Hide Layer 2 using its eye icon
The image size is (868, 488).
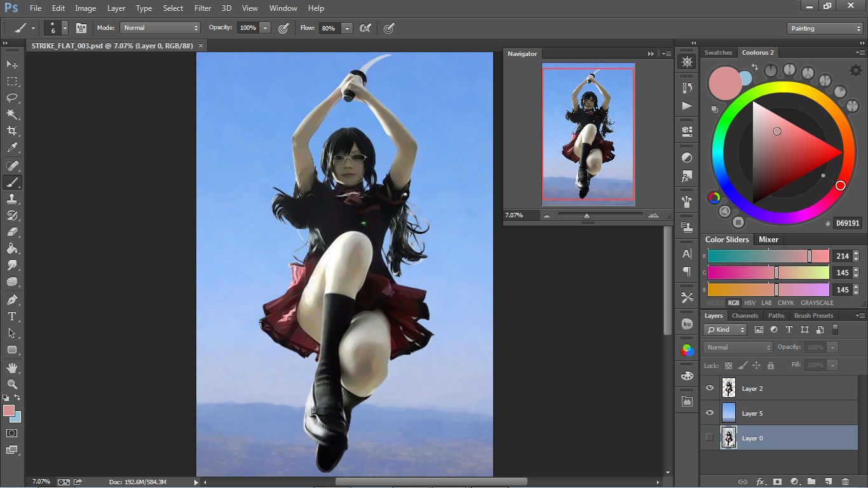(x=710, y=388)
